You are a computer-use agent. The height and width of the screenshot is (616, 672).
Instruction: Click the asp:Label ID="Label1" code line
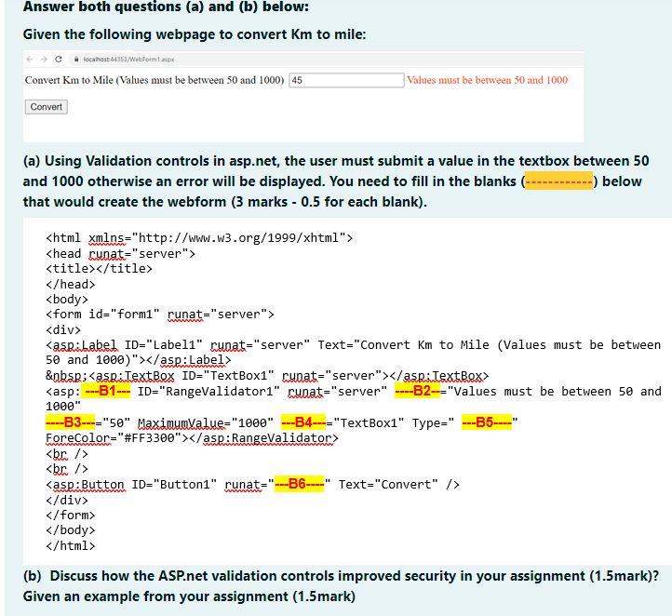(353, 352)
